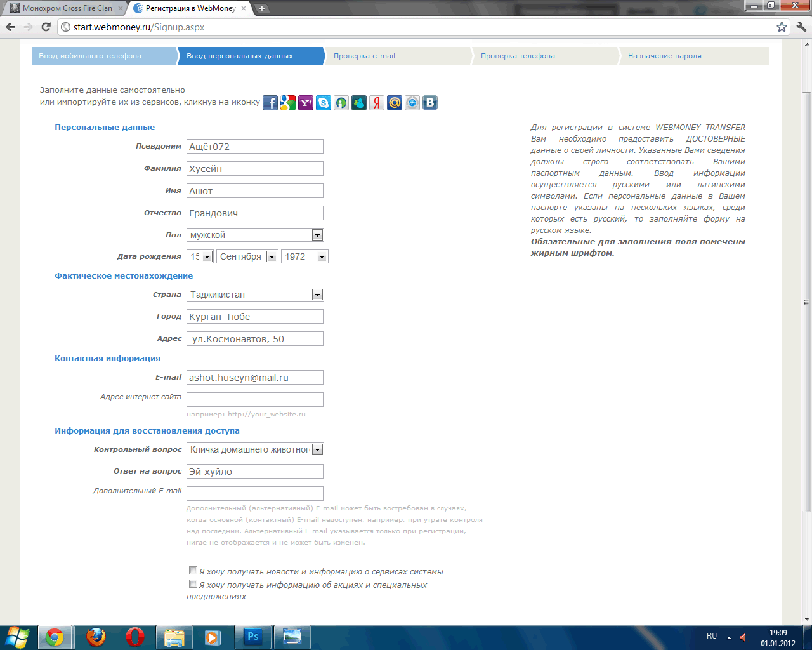Open the Страна dropdown showing Таджикистан
812x650 pixels.
pos(255,295)
